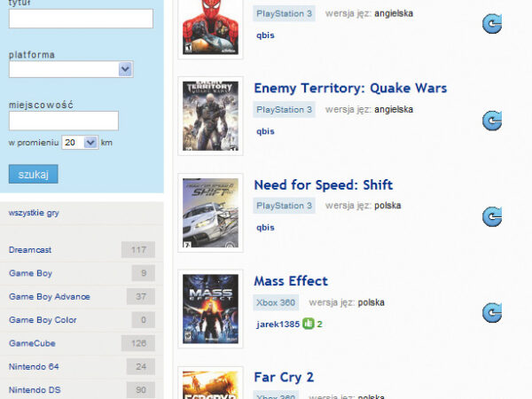Focus the miejscowość input field
Screen dimensions: 532x399
(63, 121)
